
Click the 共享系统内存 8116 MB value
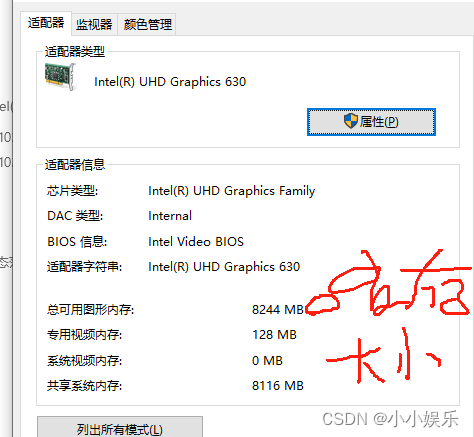coord(278,386)
